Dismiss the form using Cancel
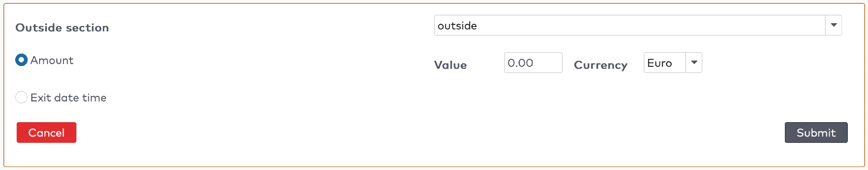This screenshot has width=868, height=170. (x=46, y=133)
